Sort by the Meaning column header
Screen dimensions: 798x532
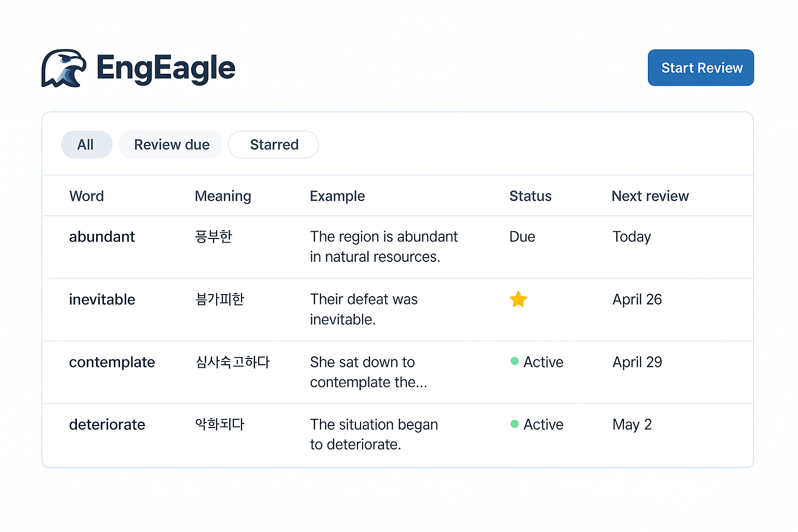pos(223,196)
